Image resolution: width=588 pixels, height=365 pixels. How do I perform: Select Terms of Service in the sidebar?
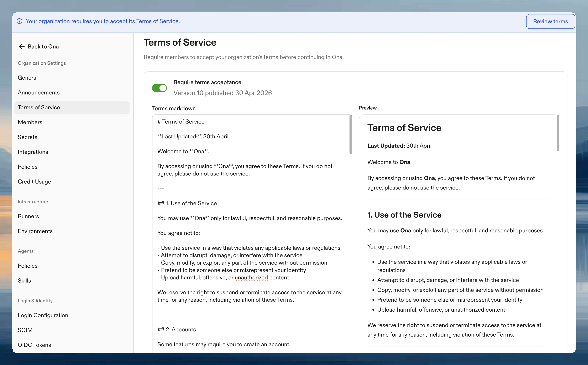(x=39, y=107)
